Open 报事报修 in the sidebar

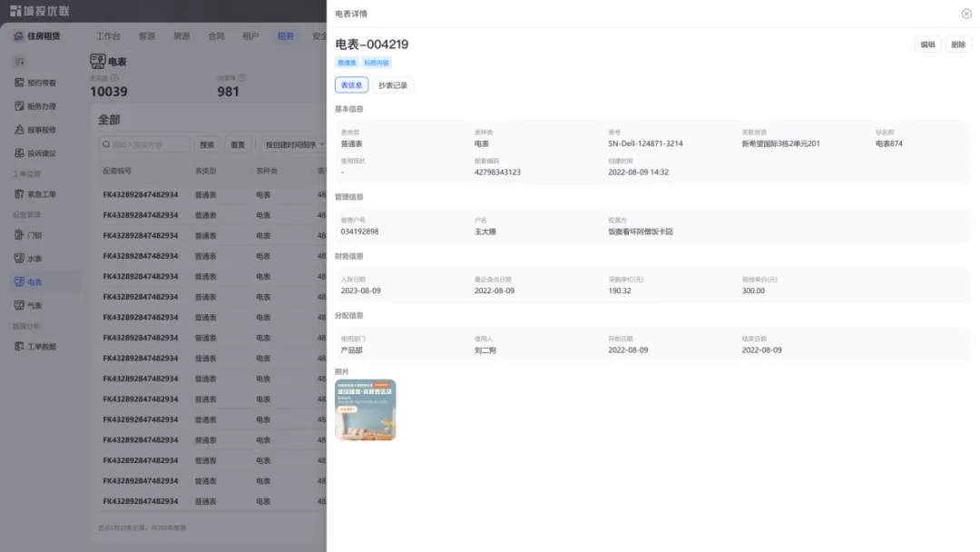click(41, 130)
